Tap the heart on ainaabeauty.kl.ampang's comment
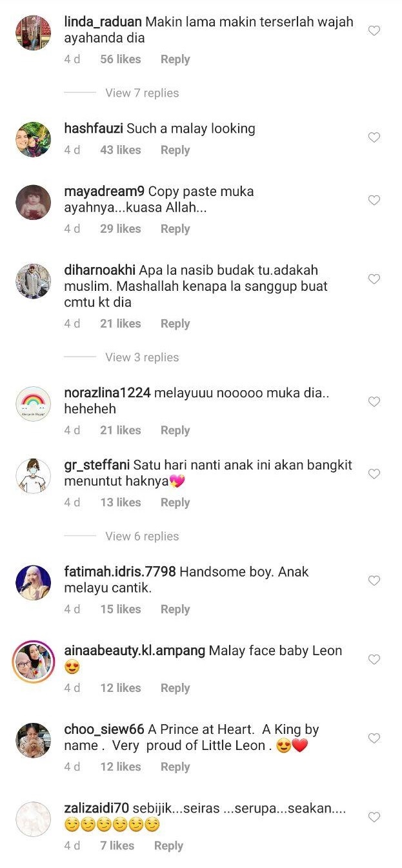 coord(374,660)
